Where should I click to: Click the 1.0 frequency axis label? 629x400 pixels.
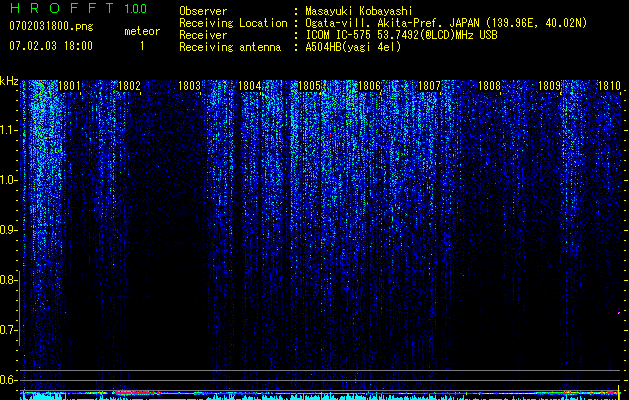pos(8,180)
